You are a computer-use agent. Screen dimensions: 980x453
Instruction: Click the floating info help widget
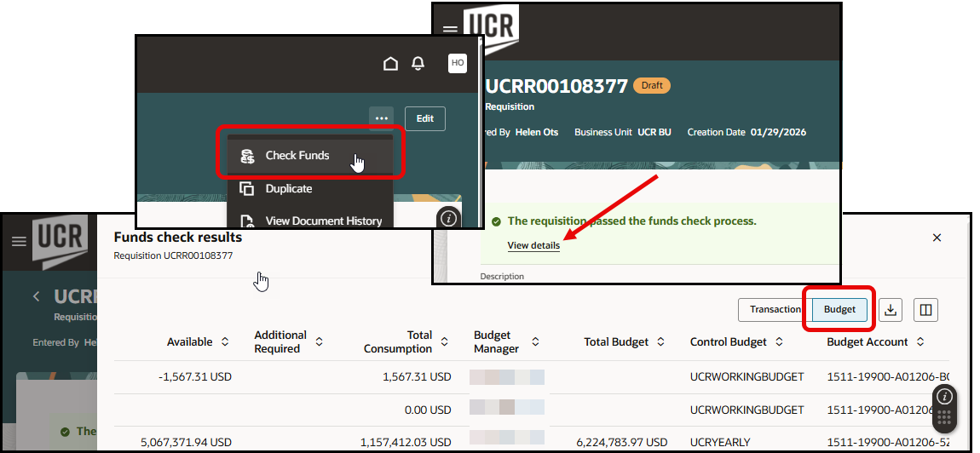coord(944,396)
